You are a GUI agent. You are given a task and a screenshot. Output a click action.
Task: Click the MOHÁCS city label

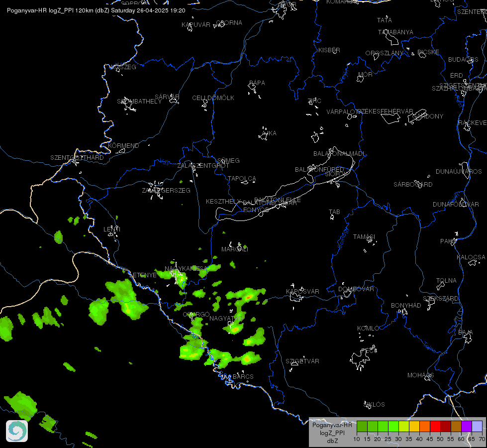420,375
